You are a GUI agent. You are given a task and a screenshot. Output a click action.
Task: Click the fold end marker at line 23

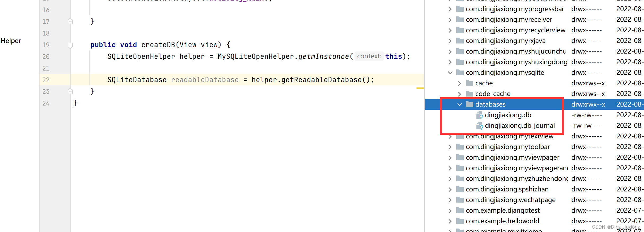tap(70, 91)
